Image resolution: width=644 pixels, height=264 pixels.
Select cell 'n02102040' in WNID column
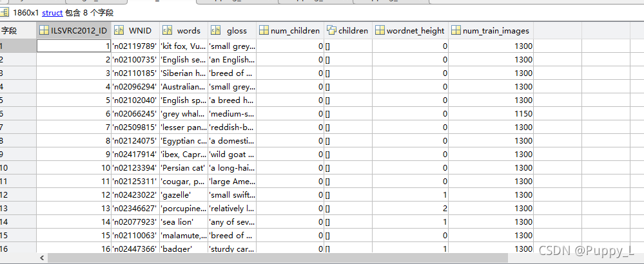pos(135,100)
